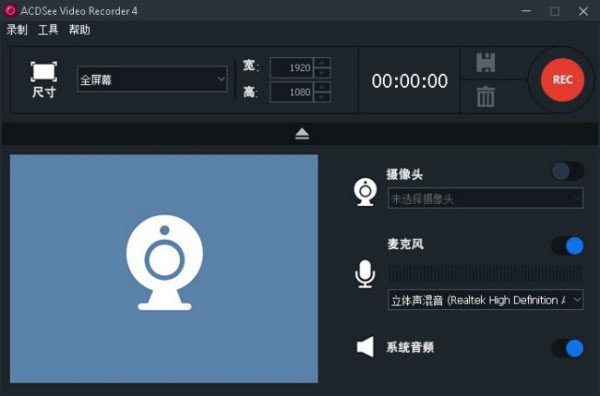This screenshot has height=396, width=600.
Task: Click the ACDSee app logo icon
Action: 10,10
